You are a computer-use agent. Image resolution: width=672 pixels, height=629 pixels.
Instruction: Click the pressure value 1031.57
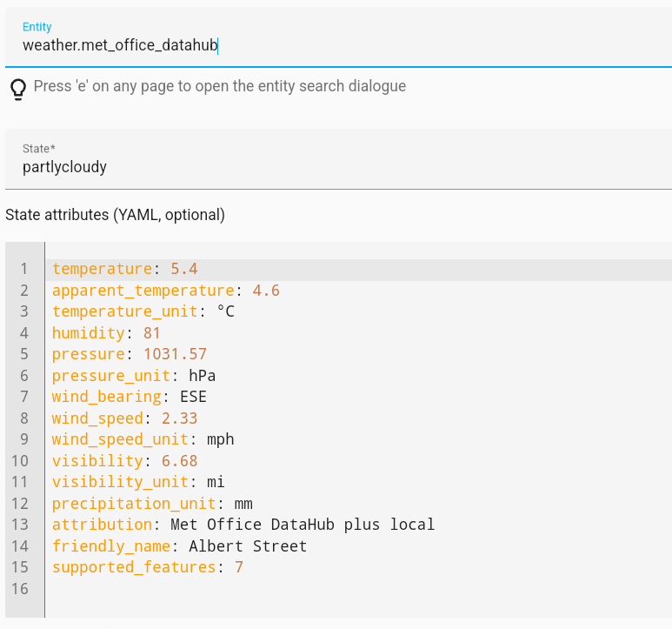pos(175,354)
